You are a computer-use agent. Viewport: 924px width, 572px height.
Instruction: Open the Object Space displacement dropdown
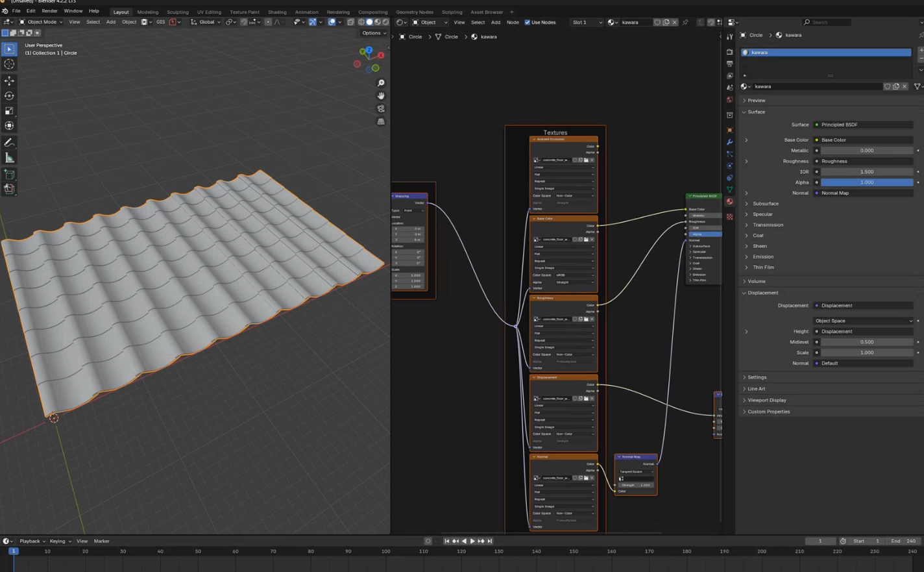tap(863, 321)
